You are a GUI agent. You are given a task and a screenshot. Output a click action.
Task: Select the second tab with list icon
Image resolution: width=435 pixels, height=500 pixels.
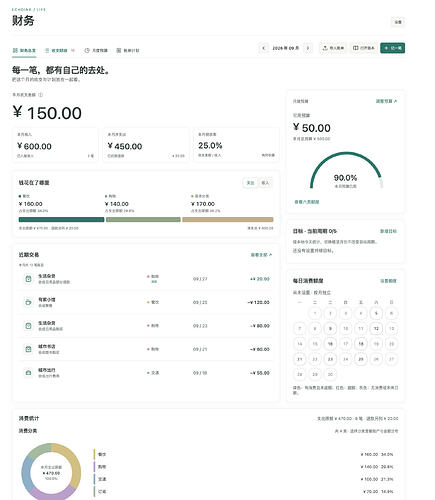[56, 50]
